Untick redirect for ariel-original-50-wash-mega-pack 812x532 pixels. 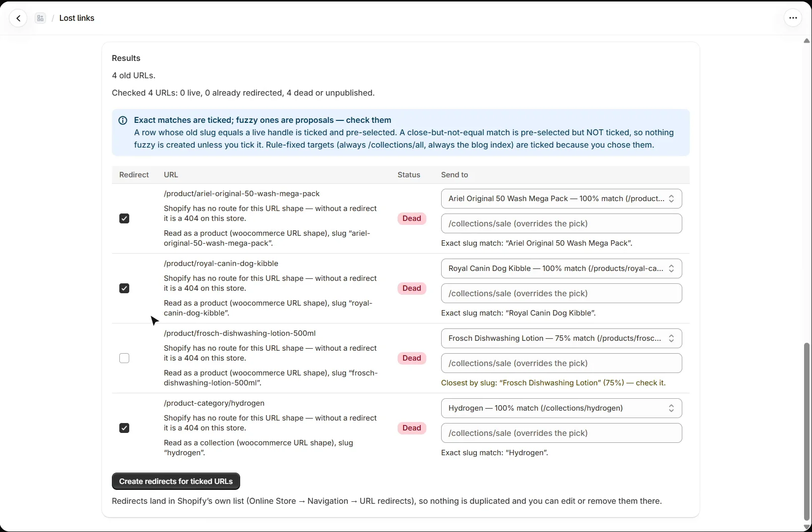click(x=124, y=218)
